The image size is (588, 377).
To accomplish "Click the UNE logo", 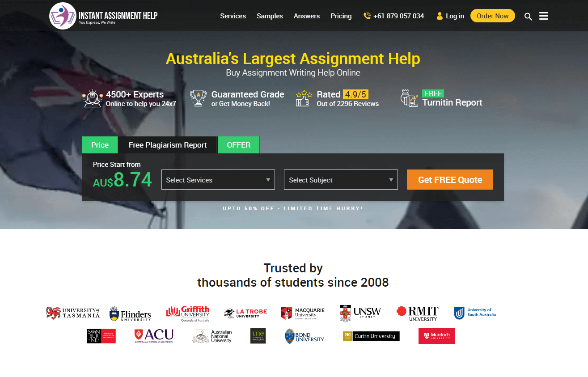I will [258, 336].
